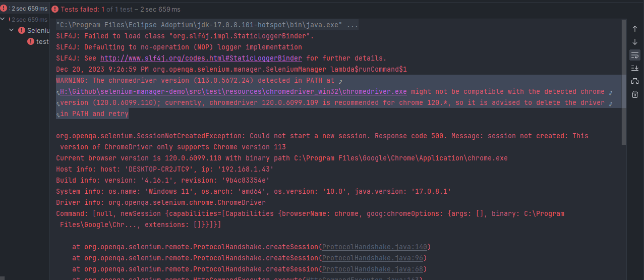
Task: Click the 'SessionNotCreatedException' error line
Action: [x=322, y=136]
